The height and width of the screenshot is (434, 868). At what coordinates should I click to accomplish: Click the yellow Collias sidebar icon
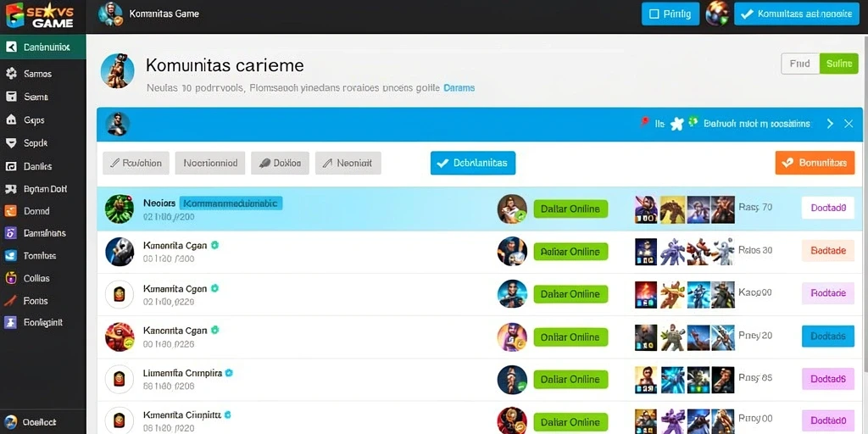point(11,278)
